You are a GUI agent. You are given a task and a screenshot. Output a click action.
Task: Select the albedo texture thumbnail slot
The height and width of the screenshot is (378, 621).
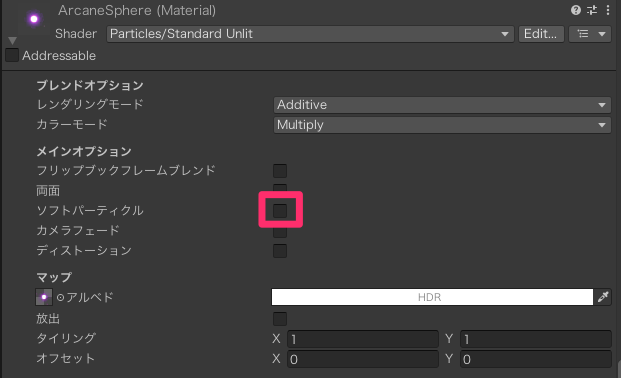(44, 297)
